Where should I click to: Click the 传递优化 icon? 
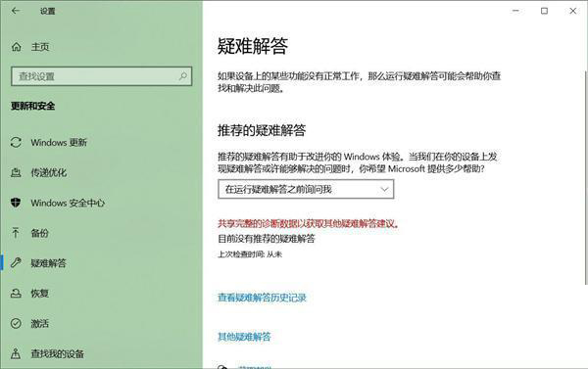[16, 172]
